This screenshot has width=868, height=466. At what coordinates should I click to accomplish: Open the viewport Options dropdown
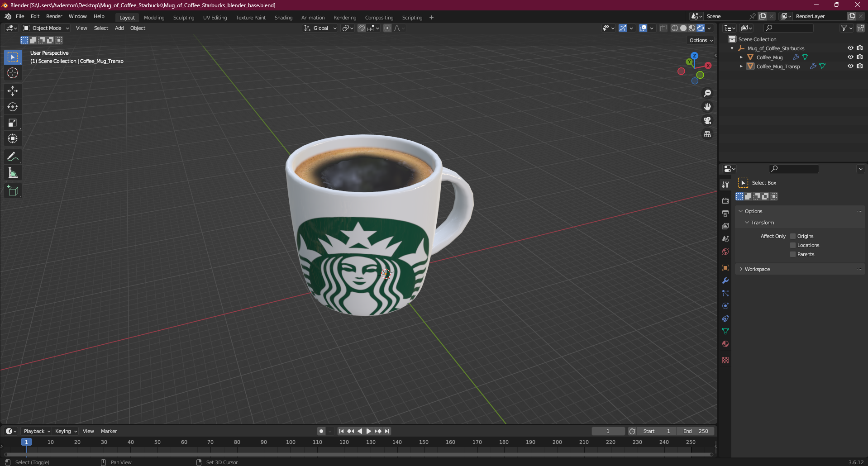(701, 40)
